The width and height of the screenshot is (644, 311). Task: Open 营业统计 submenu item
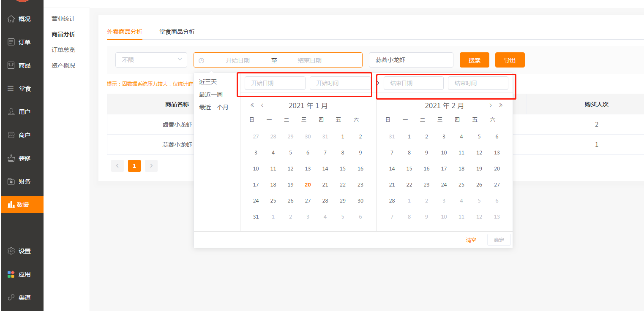[63, 19]
